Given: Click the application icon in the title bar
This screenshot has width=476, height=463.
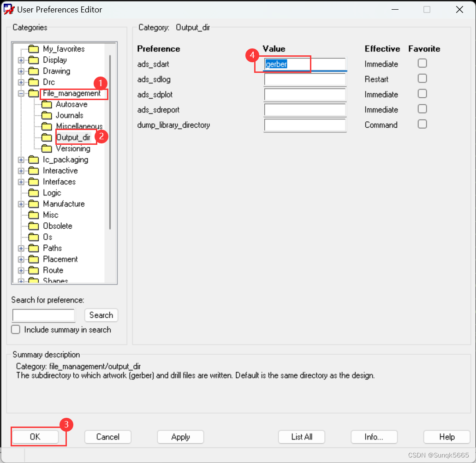Looking at the screenshot, I should click(x=9, y=9).
